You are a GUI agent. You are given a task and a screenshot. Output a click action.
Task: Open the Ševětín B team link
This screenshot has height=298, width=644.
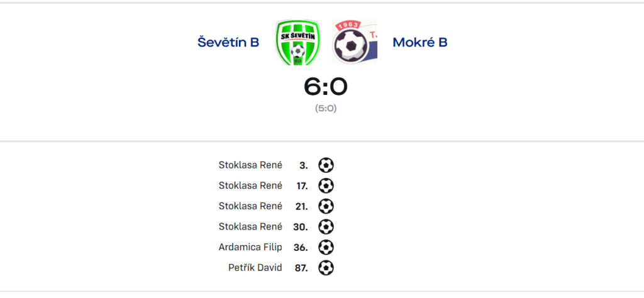(228, 42)
